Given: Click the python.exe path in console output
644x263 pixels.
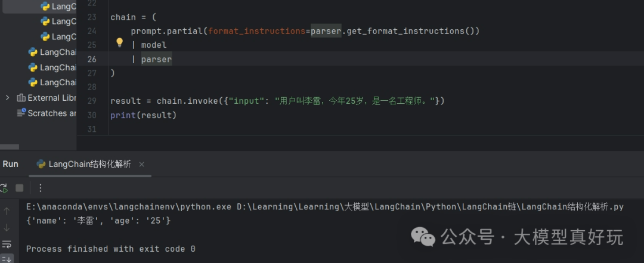Looking at the screenshot, I should (x=129, y=207).
